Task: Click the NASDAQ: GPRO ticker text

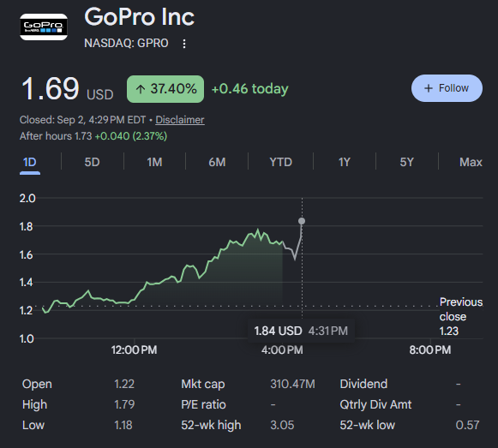Action: (126, 43)
